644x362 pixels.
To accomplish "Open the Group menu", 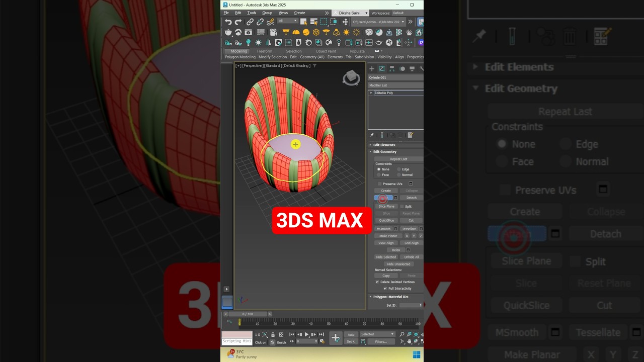I will click(267, 13).
